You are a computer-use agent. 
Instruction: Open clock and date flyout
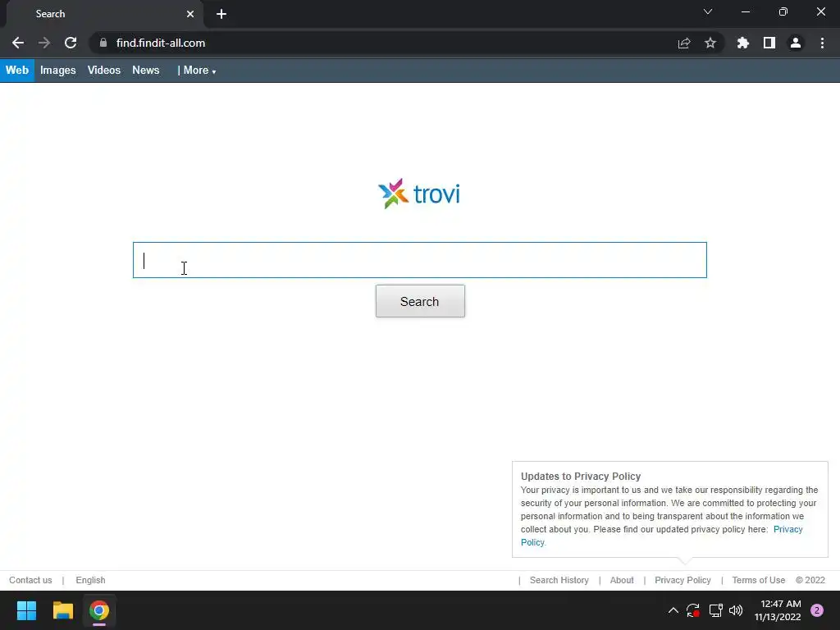click(x=778, y=610)
